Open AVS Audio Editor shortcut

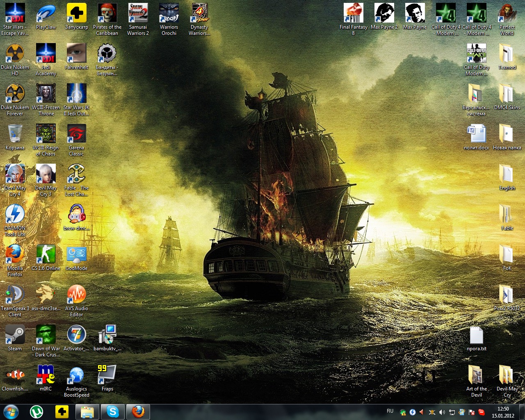click(x=76, y=295)
